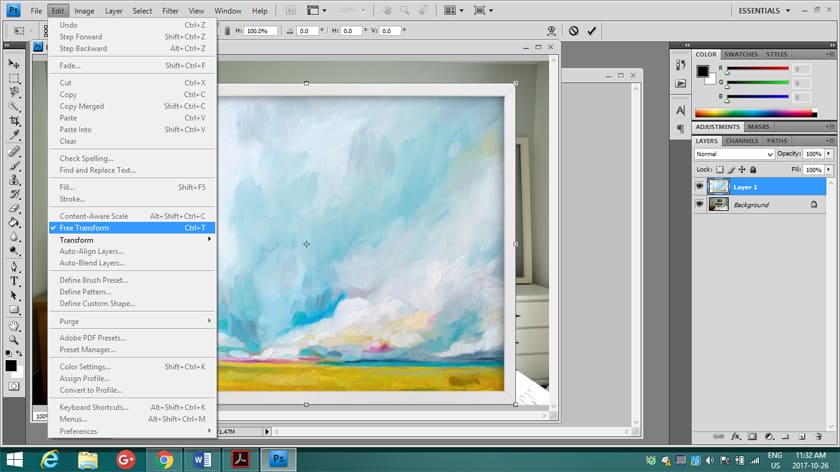The image size is (840, 472).
Task: Create a new adjustment layer icon
Action: (x=769, y=437)
